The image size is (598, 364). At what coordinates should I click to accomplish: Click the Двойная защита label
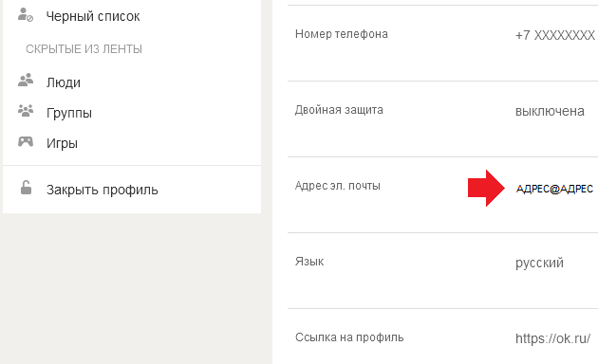click(x=339, y=110)
